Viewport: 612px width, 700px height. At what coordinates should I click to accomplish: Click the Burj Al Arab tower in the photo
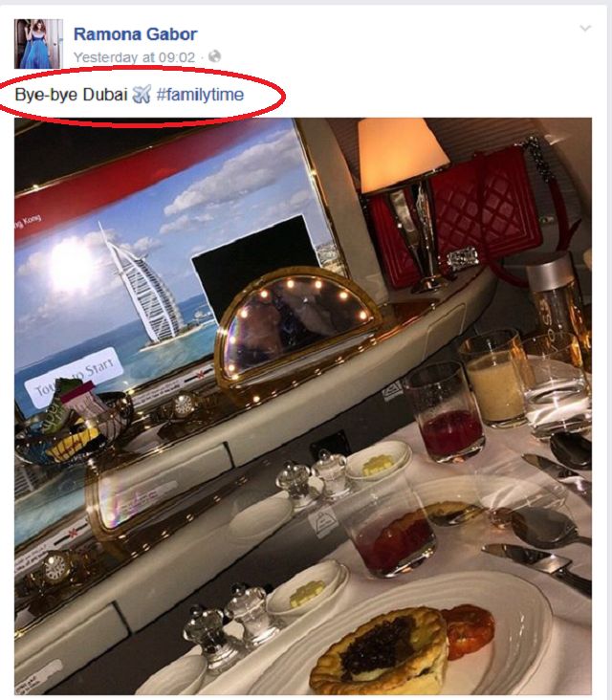coord(141,285)
